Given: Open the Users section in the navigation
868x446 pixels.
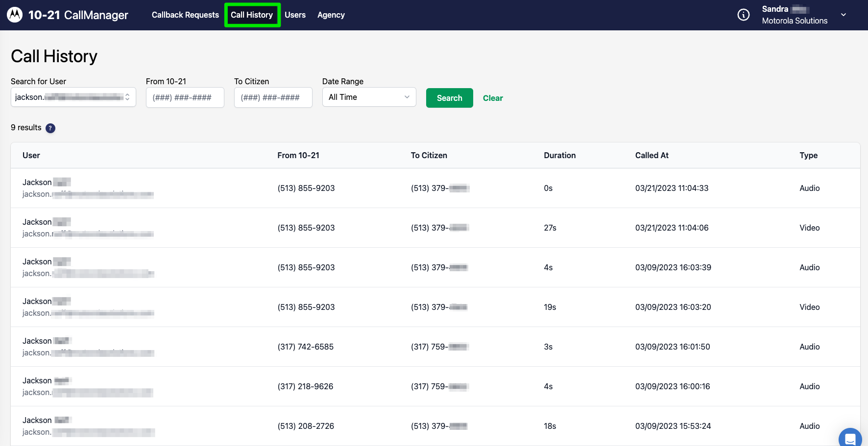Looking at the screenshot, I should [295, 15].
